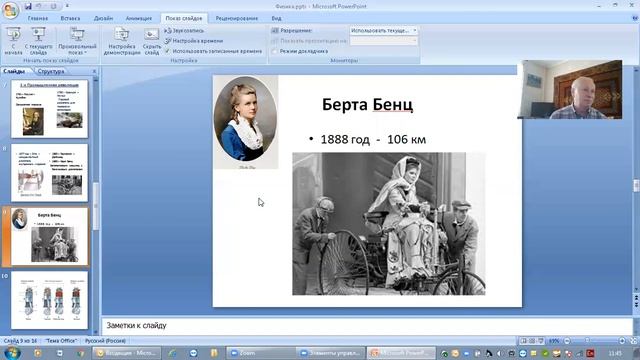
Task: Open the Вид ribbon tab
Action: point(276,18)
